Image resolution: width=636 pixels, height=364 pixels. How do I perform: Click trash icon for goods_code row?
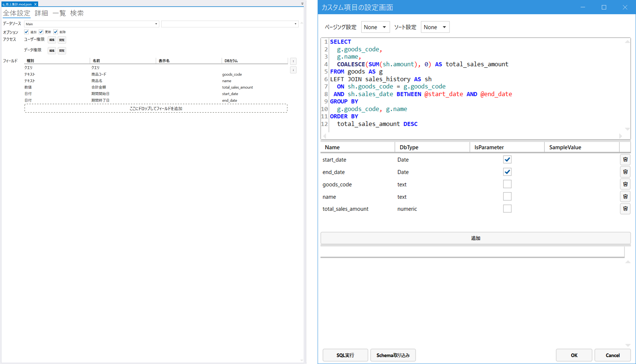(x=625, y=184)
